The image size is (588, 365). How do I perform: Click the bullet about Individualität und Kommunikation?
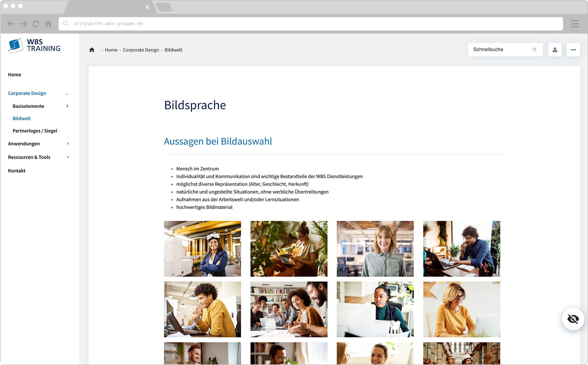[x=269, y=177]
